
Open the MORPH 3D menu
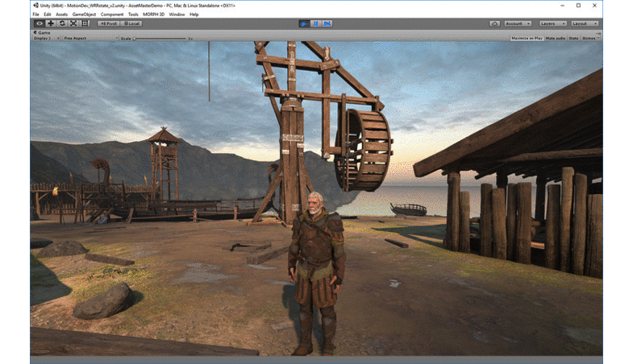pos(153,14)
